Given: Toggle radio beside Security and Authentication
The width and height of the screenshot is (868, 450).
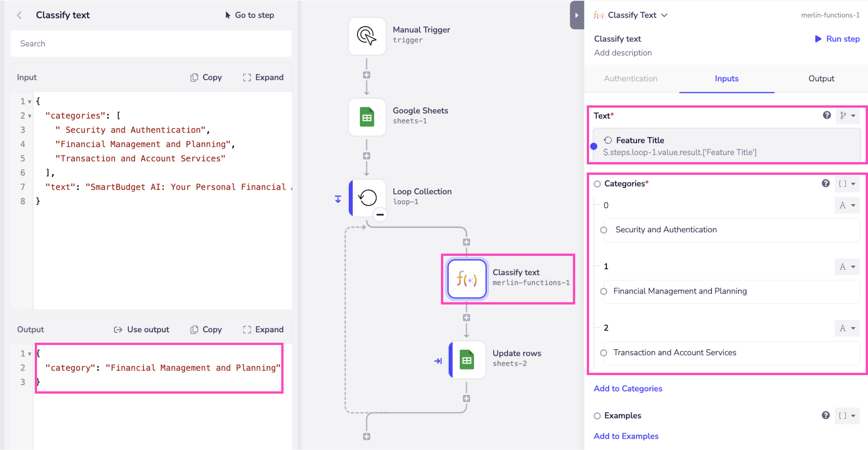Looking at the screenshot, I should (x=604, y=230).
